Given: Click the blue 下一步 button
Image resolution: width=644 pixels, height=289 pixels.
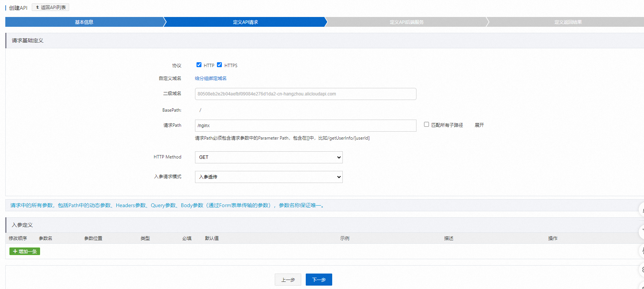Looking at the screenshot, I should pyautogui.click(x=319, y=280).
